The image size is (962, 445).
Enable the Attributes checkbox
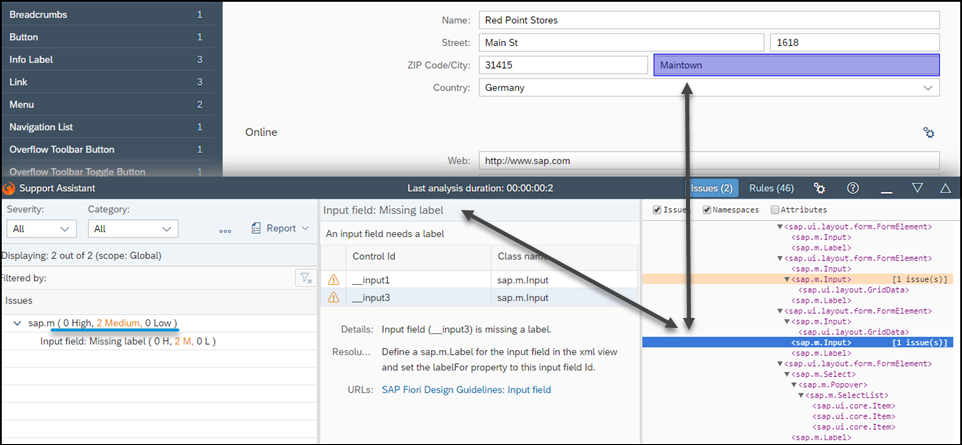774,210
